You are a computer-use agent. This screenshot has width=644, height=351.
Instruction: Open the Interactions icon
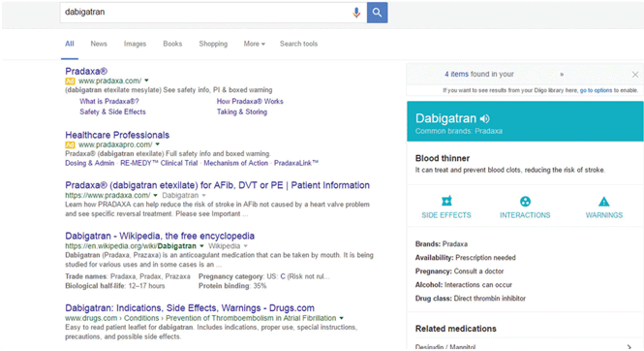(x=525, y=202)
